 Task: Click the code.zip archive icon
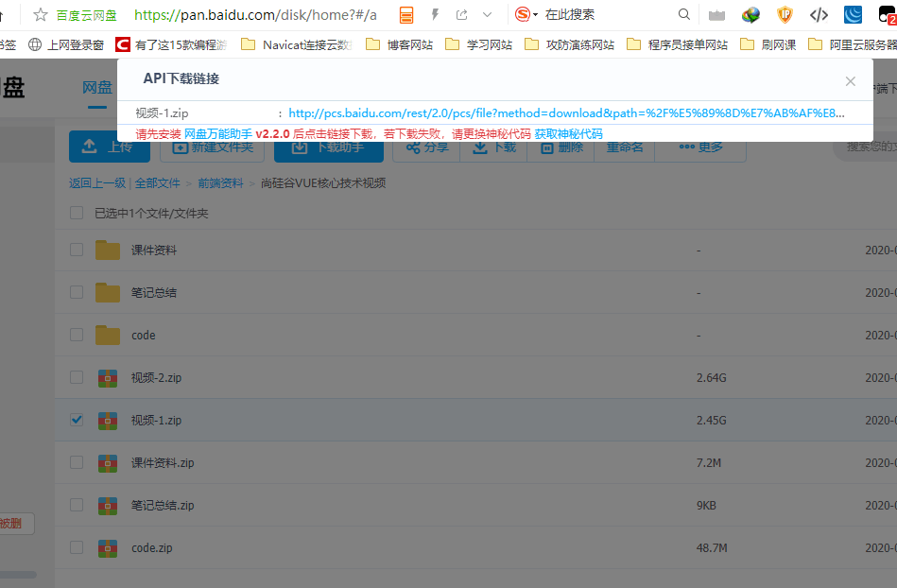(108, 548)
